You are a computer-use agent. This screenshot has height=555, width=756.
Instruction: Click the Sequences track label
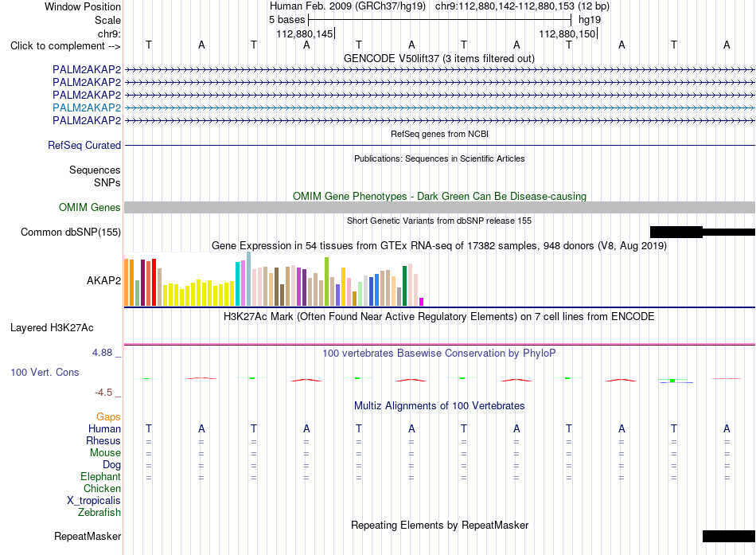pyautogui.click(x=95, y=170)
